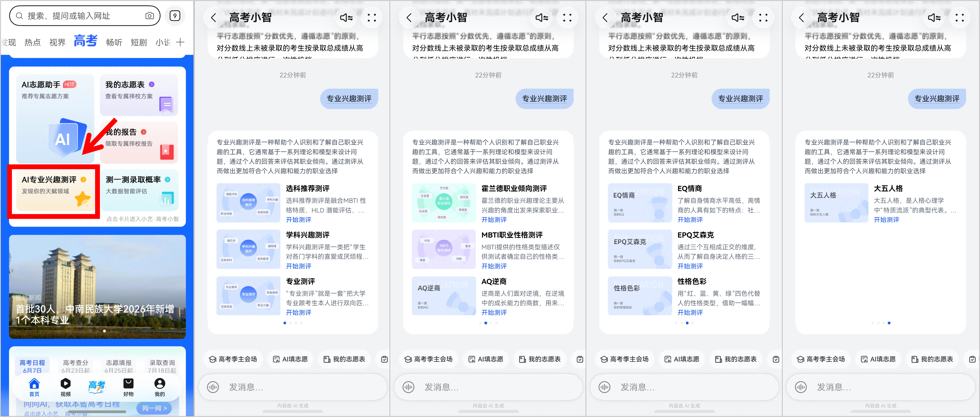The image size is (980, 417).
Task: Tap voice input icon in first chat
Action: tap(213, 387)
